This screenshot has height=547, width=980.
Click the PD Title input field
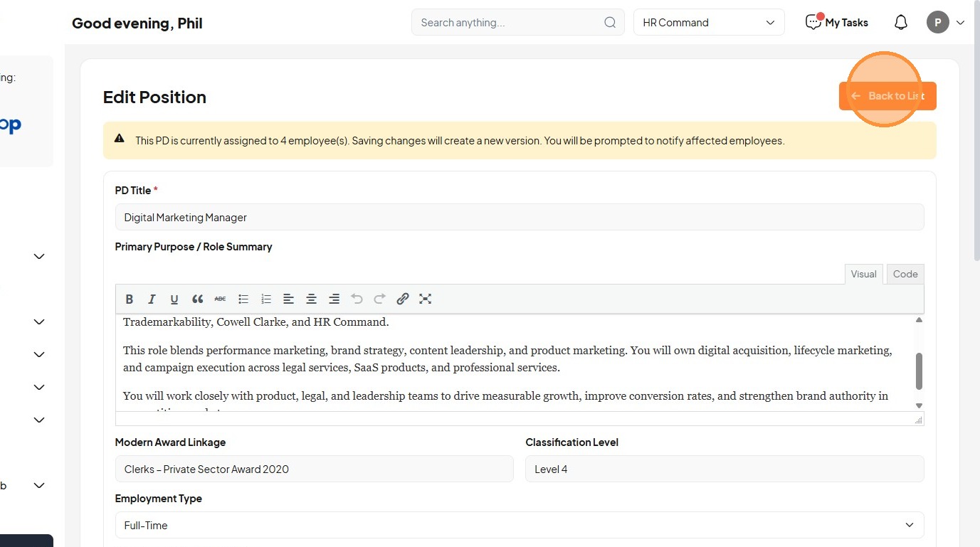(x=519, y=217)
